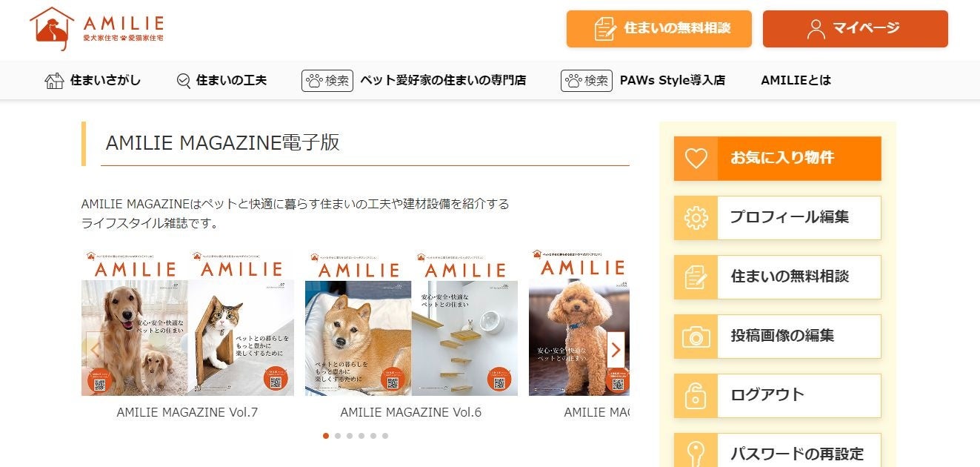Screen dimensions: 980x467
Task: Show previous magazines with left carousel arrow
Action: click(x=94, y=349)
